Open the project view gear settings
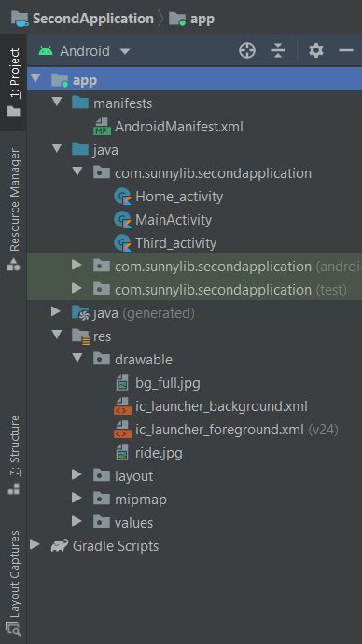This screenshot has height=644, width=362. pos(316,51)
